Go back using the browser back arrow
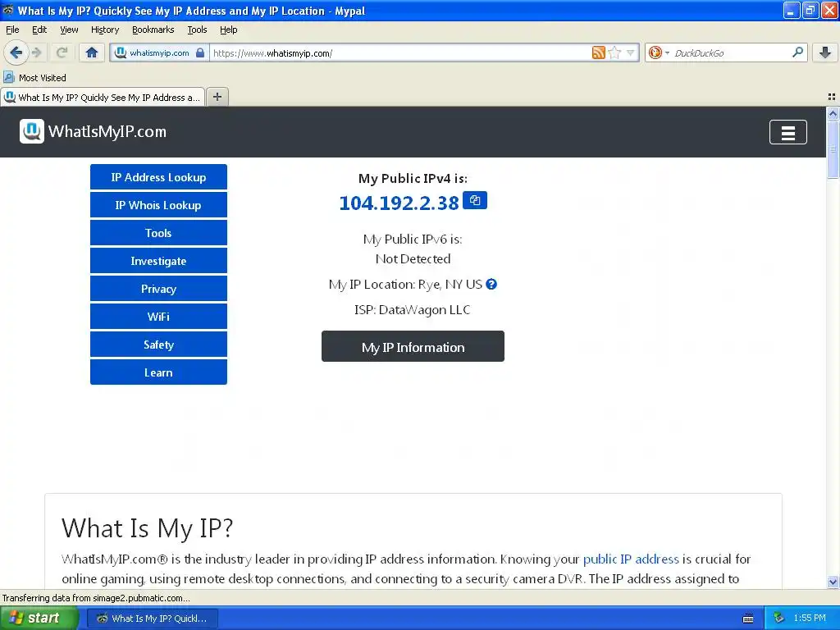The height and width of the screenshot is (630, 840). 16,52
